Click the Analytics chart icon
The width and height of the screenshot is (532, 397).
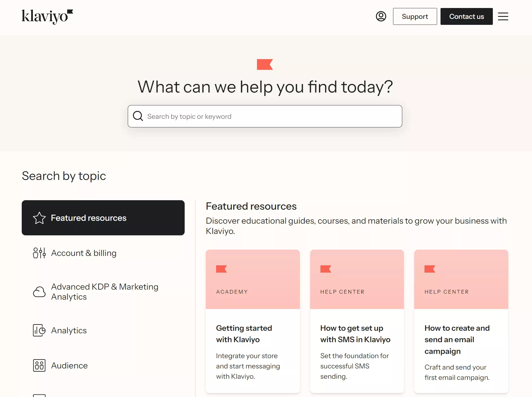point(39,330)
